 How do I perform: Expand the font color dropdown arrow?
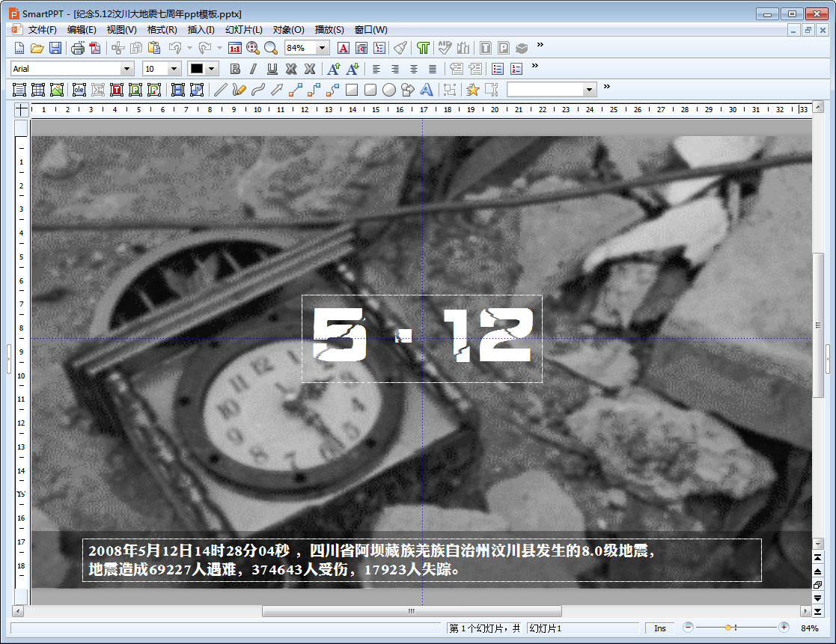point(212,69)
